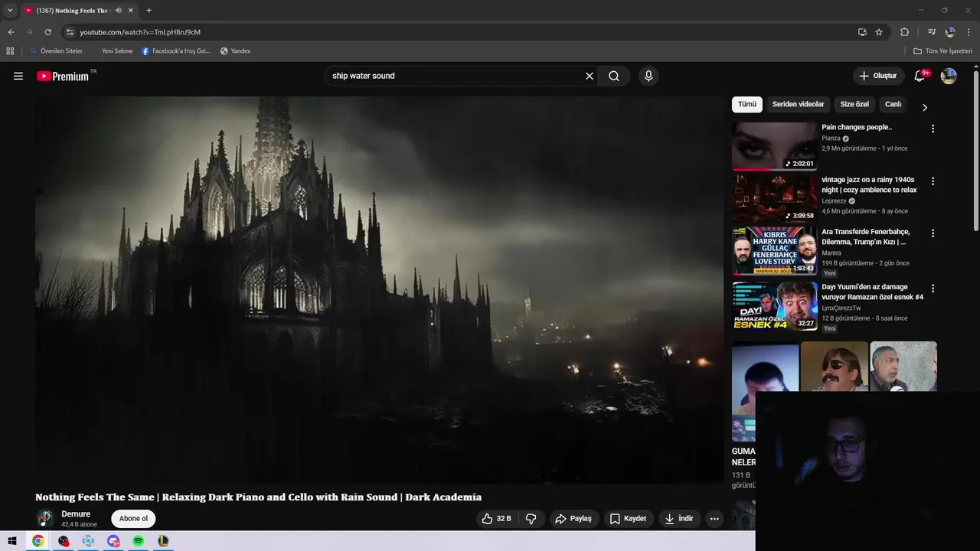Open the LynxÇerezzTw channel name
Screen dimensions: 980x551
[x=841, y=308]
